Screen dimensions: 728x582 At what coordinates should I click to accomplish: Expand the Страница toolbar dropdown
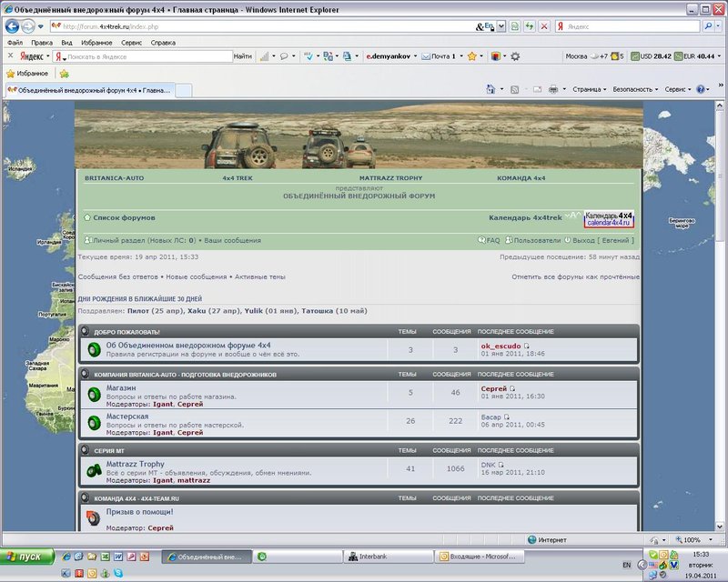pyautogui.click(x=591, y=89)
